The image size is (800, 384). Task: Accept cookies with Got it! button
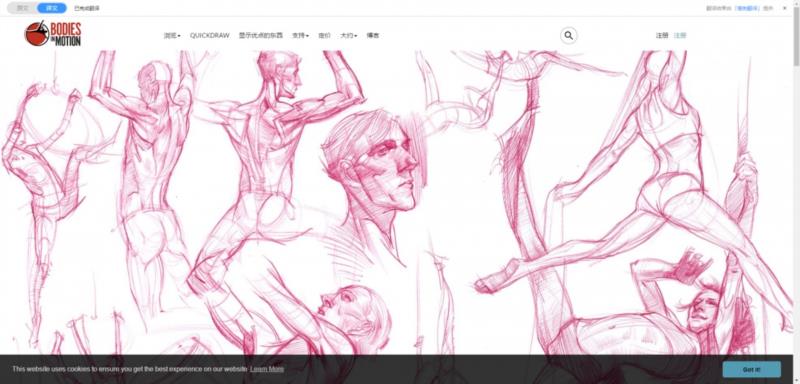(752, 369)
